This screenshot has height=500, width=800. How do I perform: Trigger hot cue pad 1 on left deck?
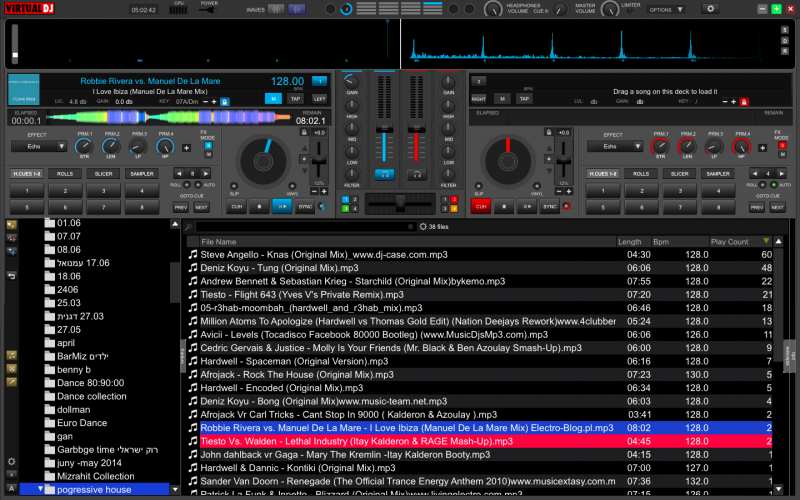point(27,191)
